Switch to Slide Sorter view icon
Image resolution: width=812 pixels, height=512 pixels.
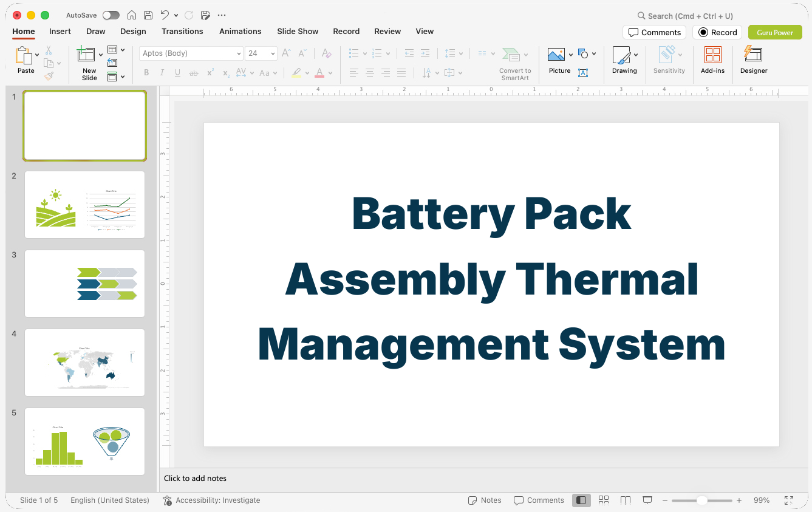pos(604,500)
